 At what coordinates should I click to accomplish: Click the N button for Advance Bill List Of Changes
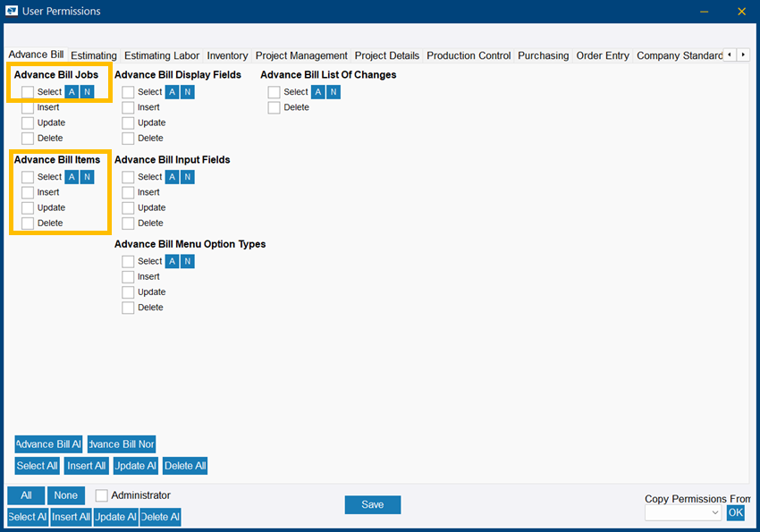tap(334, 92)
